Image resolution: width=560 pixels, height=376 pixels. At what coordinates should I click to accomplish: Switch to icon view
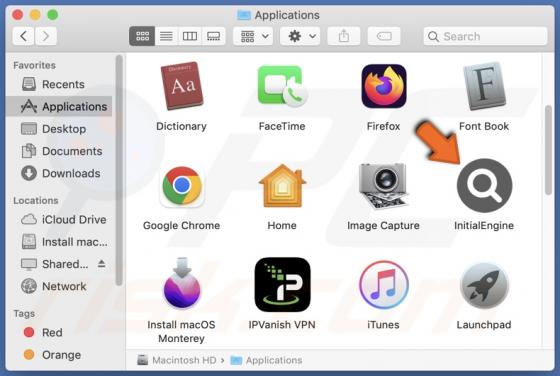(142, 36)
